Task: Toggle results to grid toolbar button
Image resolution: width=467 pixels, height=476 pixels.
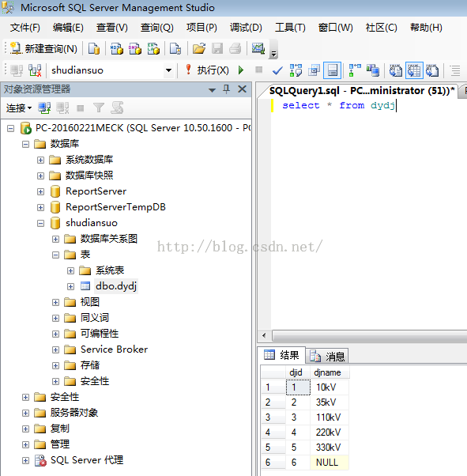Action: coord(414,70)
